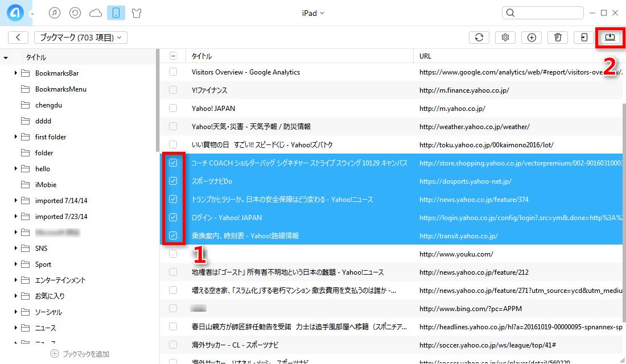Viewport: 626px width, 364px height.
Task: Select the folder tree item
Action: 44,153
